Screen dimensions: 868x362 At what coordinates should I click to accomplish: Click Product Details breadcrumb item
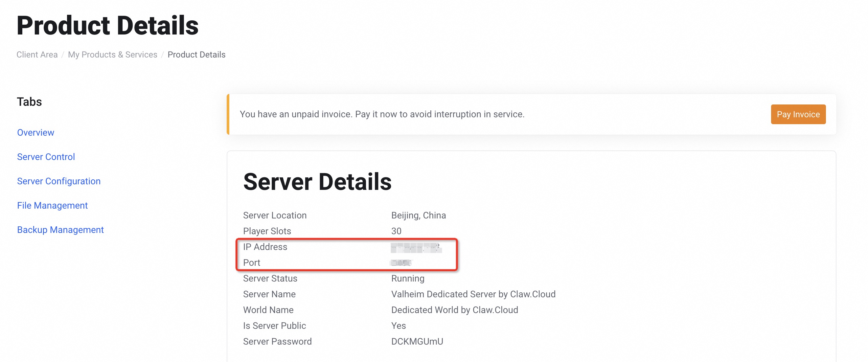pyautogui.click(x=196, y=55)
